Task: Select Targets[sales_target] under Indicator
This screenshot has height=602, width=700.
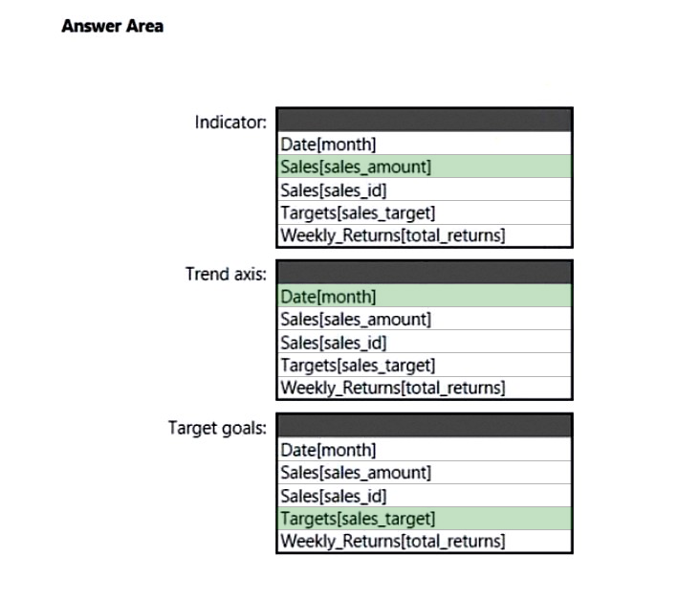Action: coord(424,212)
